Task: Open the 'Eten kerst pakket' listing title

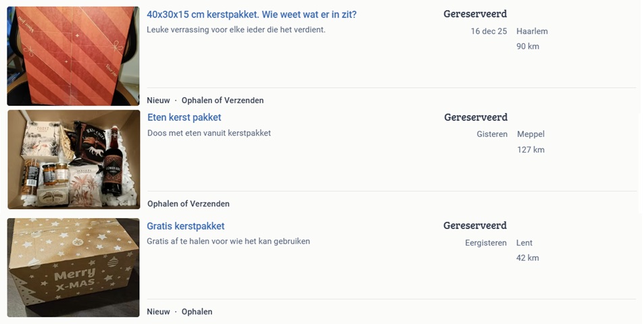Action: pyautogui.click(x=184, y=117)
